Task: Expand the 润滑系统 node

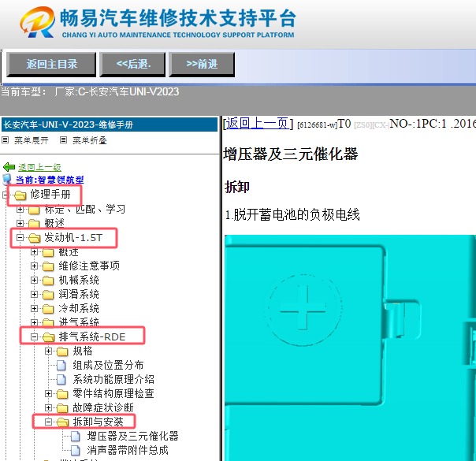Action: (x=34, y=294)
